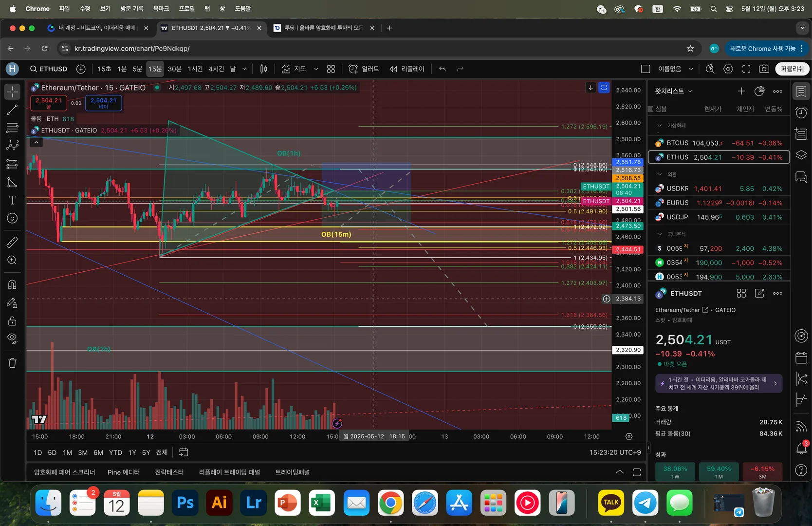
Task: Switch to the Pine 에디터 tab
Action: [123, 472]
